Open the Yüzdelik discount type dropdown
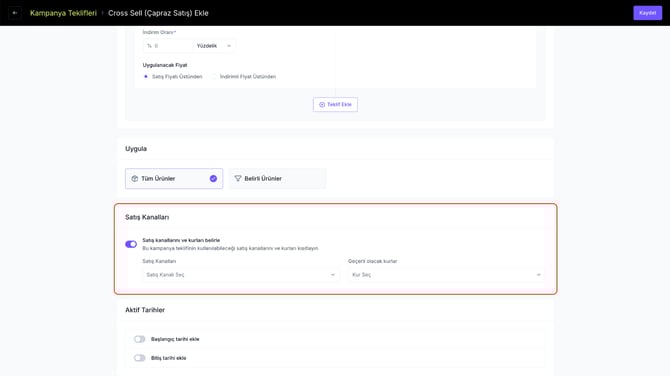The height and width of the screenshot is (376, 670). pos(214,46)
